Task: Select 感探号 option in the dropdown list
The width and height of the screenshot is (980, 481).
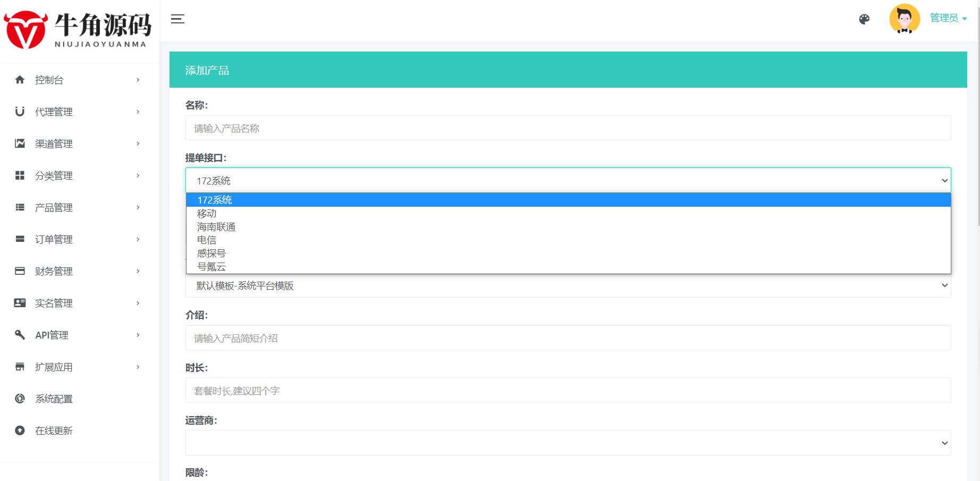Action: (x=568, y=253)
